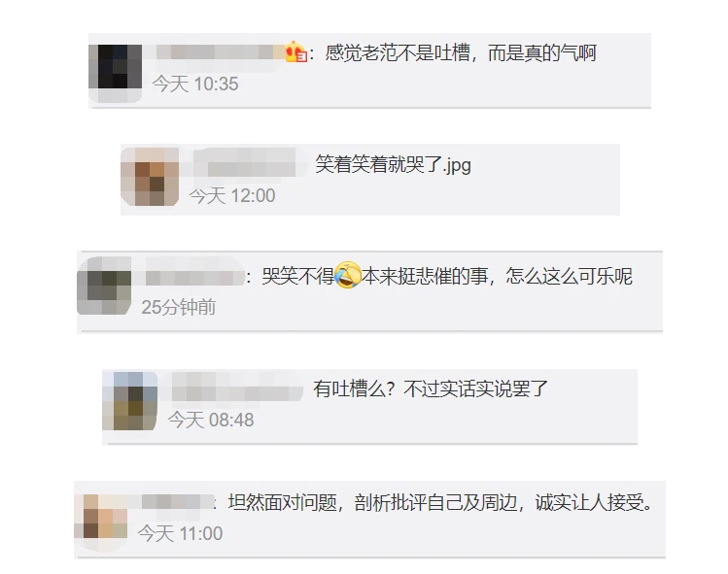Click the 今天 12:00 timestamp
The width and height of the screenshot is (728, 574).
pos(232,196)
